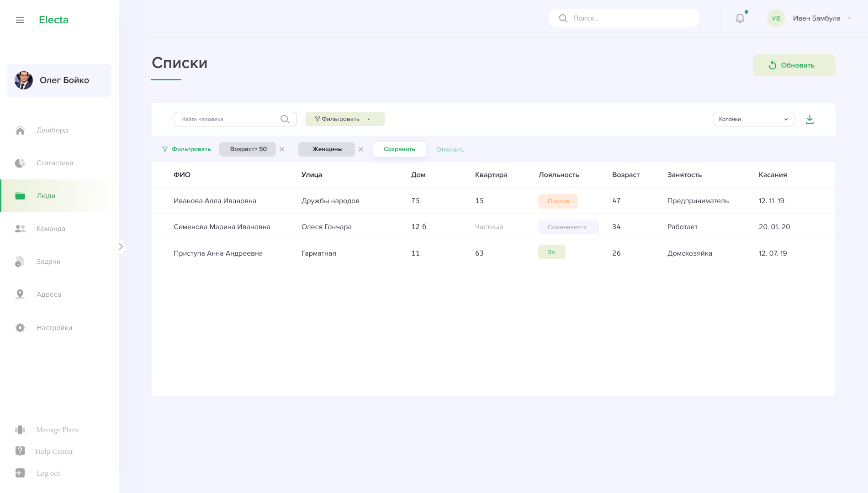Click the download table icon

810,119
